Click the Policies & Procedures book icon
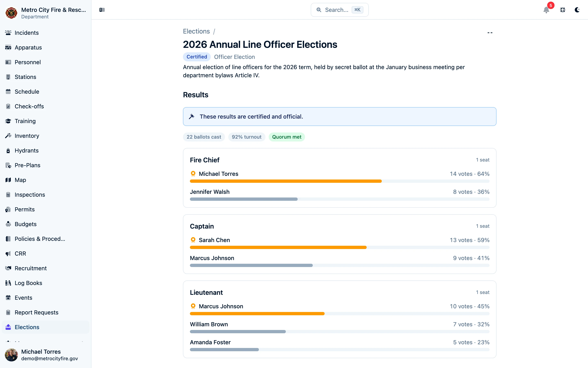This screenshot has width=588, height=368. (8, 239)
